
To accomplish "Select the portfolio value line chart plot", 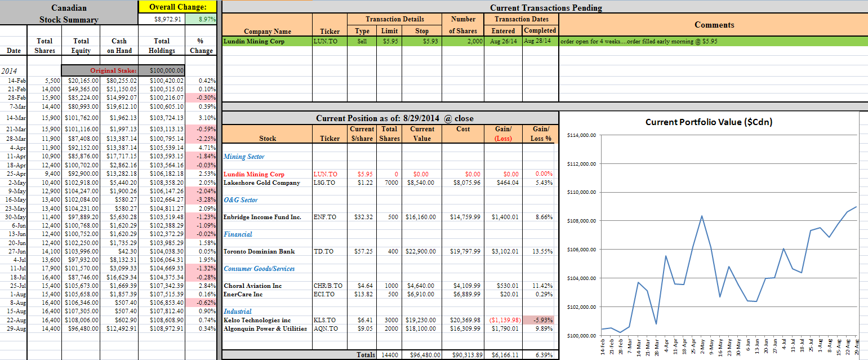I will pyautogui.click(x=729, y=235).
